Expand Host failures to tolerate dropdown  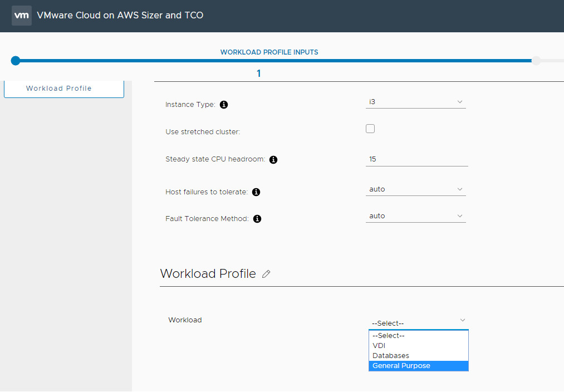(415, 189)
